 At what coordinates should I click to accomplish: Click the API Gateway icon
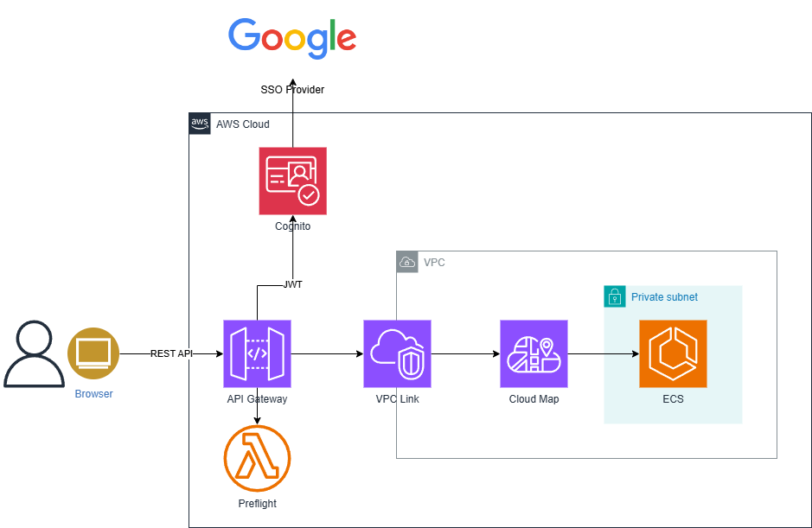pos(257,353)
